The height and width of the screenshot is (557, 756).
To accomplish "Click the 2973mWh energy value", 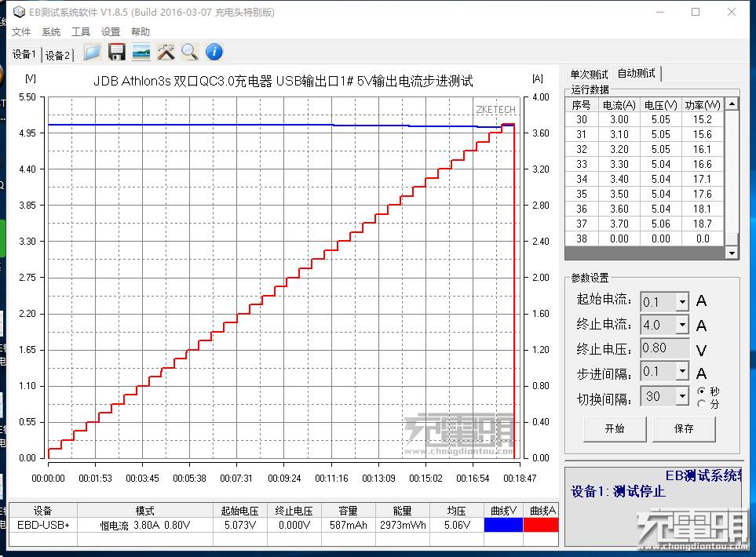I will (403, 525).
